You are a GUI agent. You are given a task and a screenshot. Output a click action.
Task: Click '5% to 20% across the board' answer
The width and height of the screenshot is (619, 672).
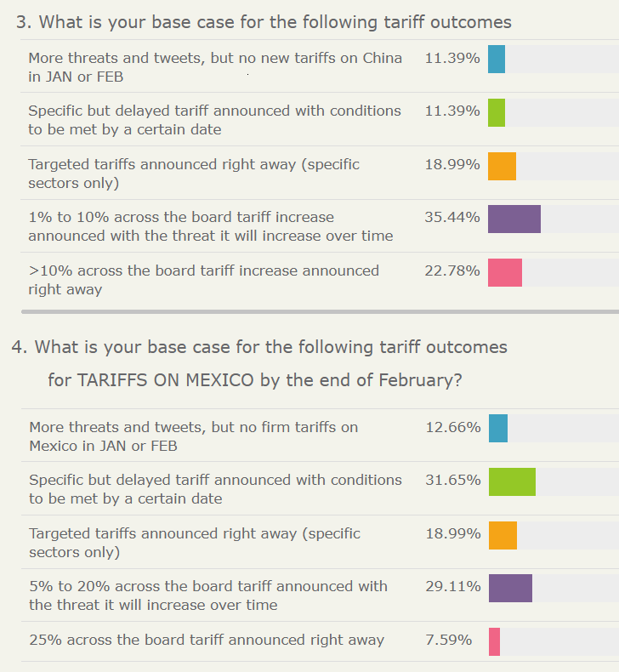(208, 595)
